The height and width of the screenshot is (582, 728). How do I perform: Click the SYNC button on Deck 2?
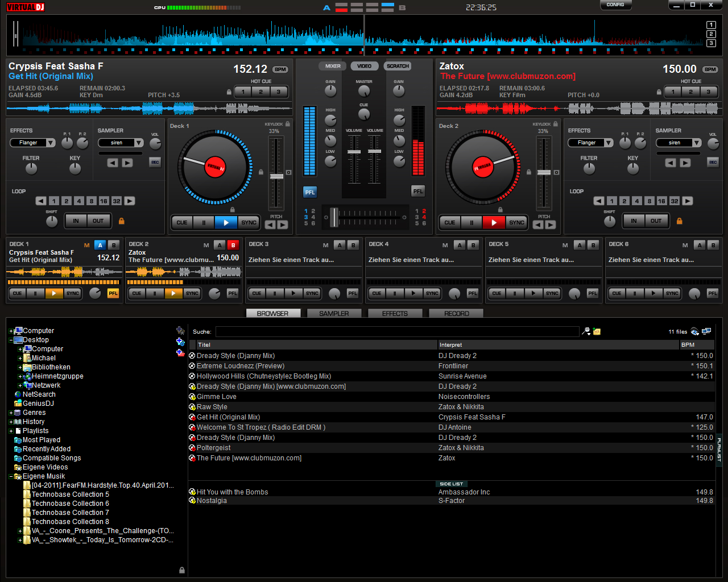(x=516, y=222)
